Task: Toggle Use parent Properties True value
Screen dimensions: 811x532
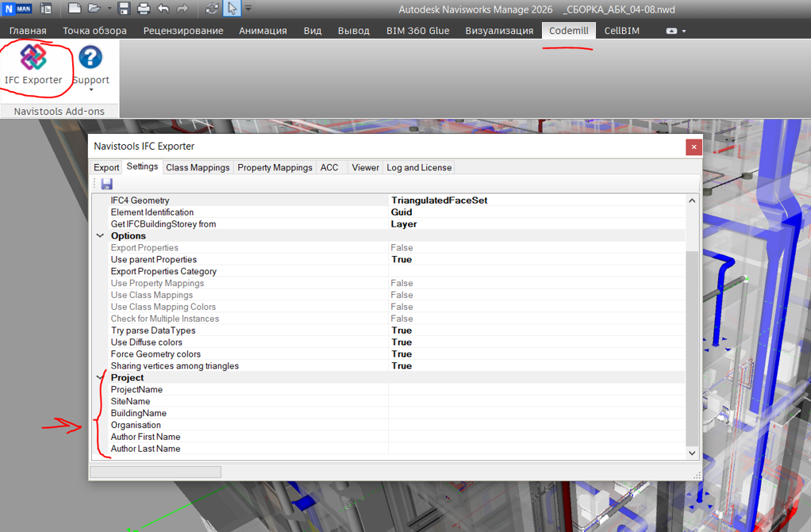Action: (537, 259)
